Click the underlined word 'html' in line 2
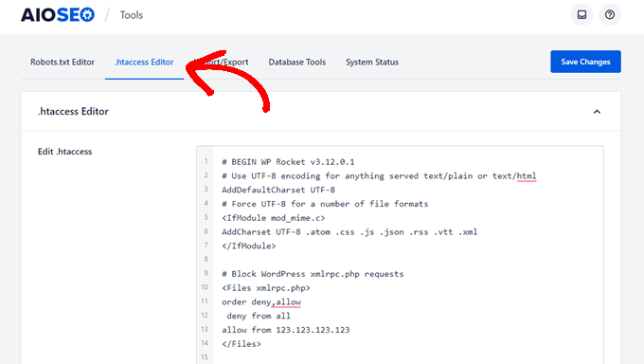This screenshot has width=644, height=364. tap(527, 176)
